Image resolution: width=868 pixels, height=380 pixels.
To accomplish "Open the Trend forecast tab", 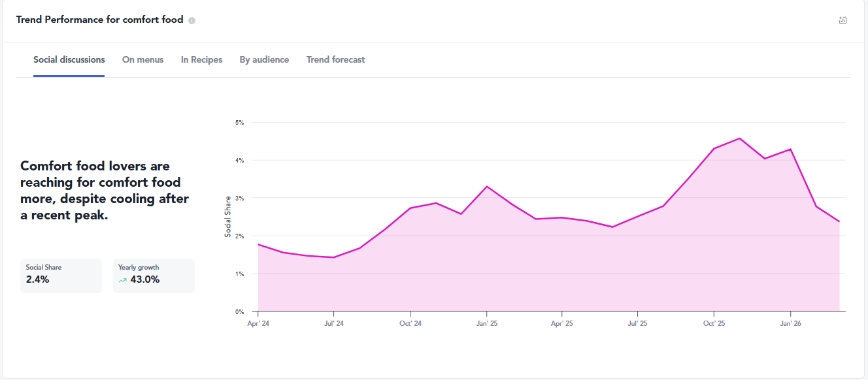I will (x=335, y=59).
